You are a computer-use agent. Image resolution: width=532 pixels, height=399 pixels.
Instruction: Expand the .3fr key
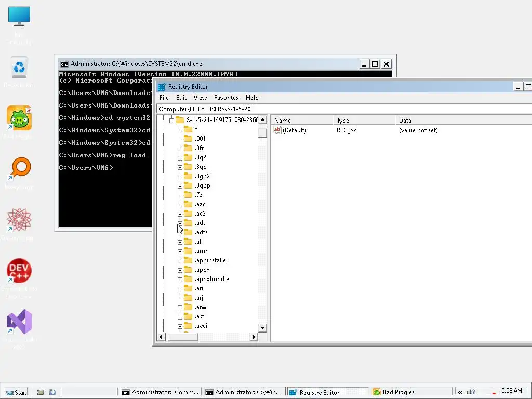180,149
